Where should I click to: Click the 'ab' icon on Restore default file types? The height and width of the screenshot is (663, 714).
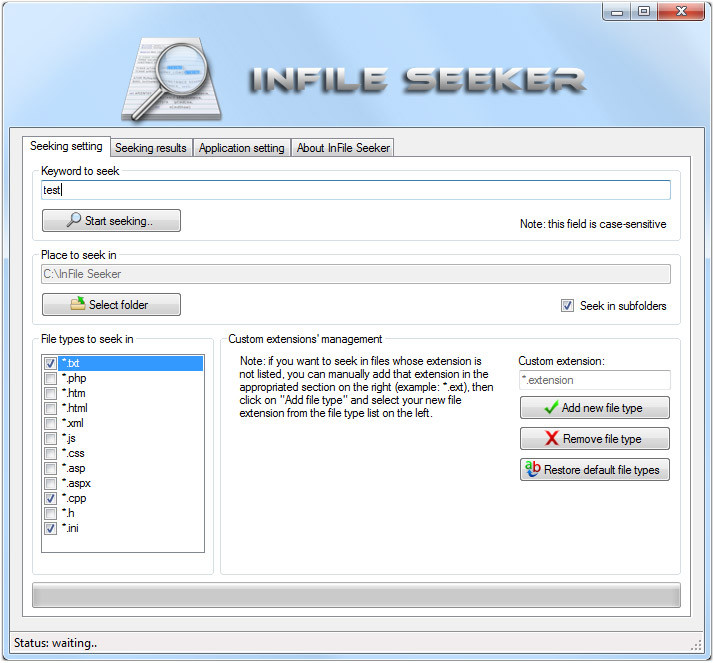[x=532, y=469]
